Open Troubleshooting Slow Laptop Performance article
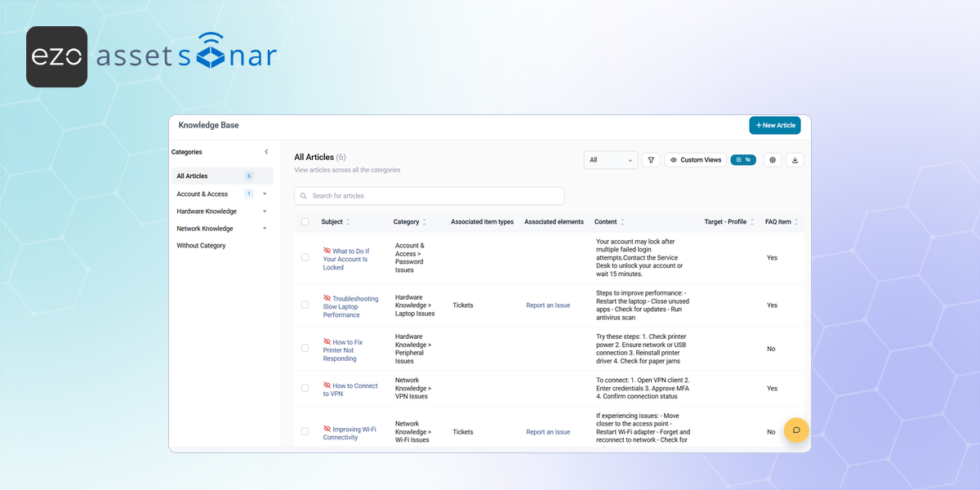 coord(351,307)
